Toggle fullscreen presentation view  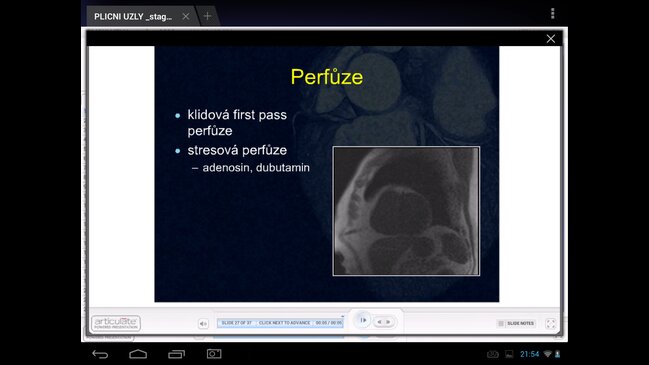tap(550, 324)
